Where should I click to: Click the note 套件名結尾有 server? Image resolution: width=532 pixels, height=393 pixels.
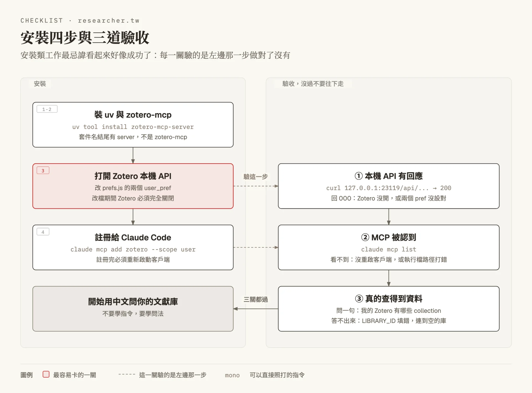[133, 137]
